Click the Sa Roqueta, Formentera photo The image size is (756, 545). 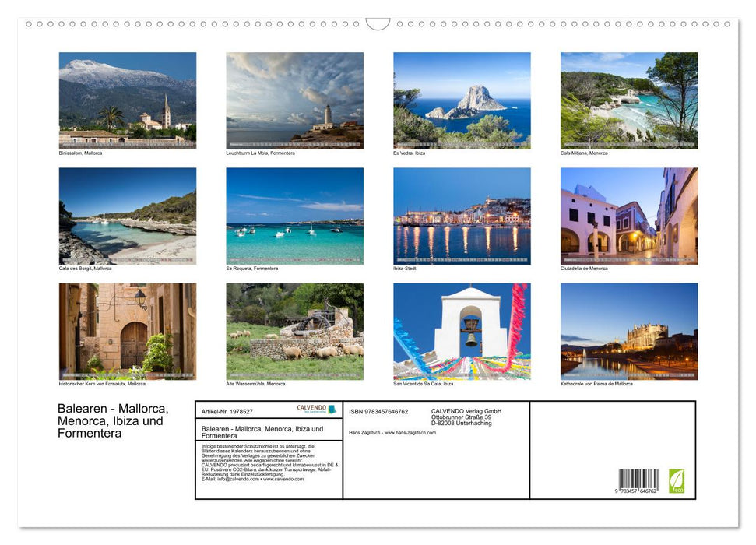tap(294, 215)
